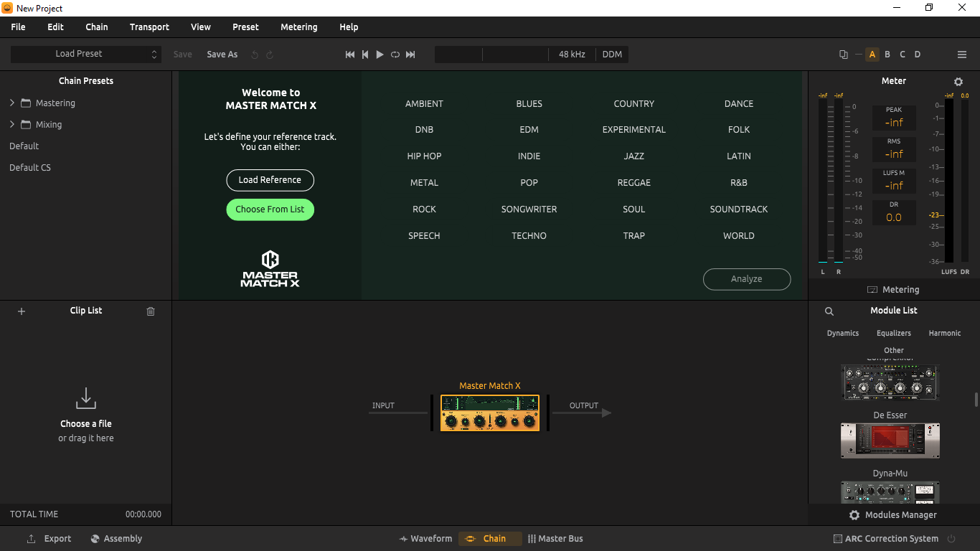Click the undo arrow icon
The height and width of the screenshot is (551, 980).
coord(255,55)
